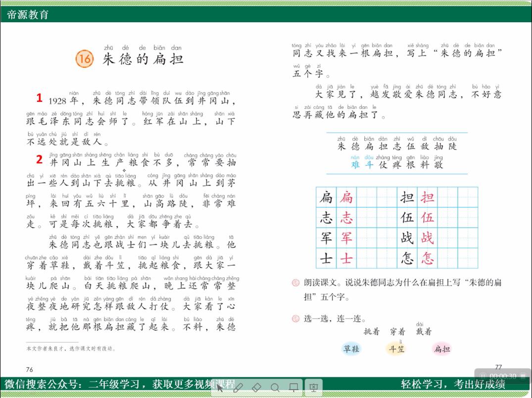
Task: Click the blue character 斗 in vocabulary list
Action: tap(369, 165)
